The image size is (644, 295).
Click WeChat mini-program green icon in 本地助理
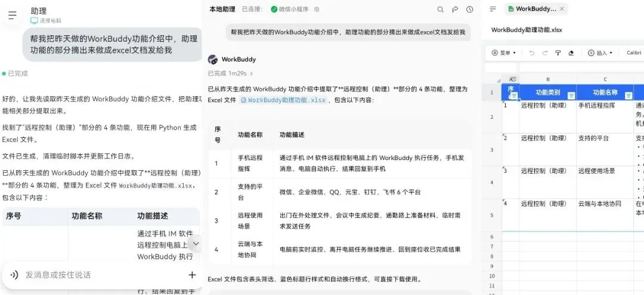[x=274, y=9]
